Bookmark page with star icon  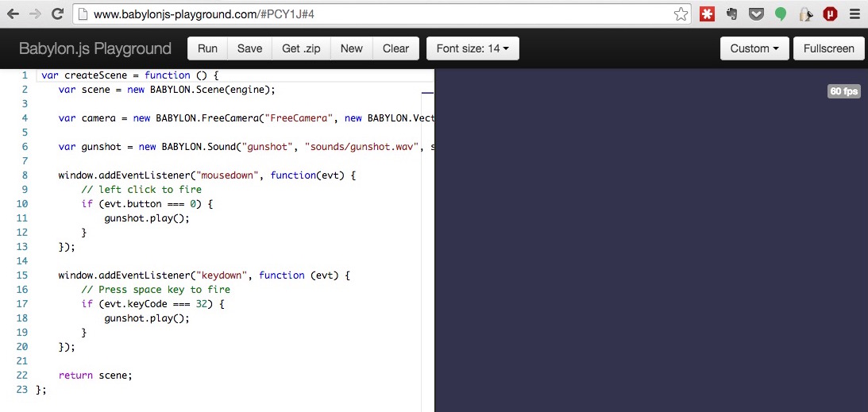(x=681, y=14)
